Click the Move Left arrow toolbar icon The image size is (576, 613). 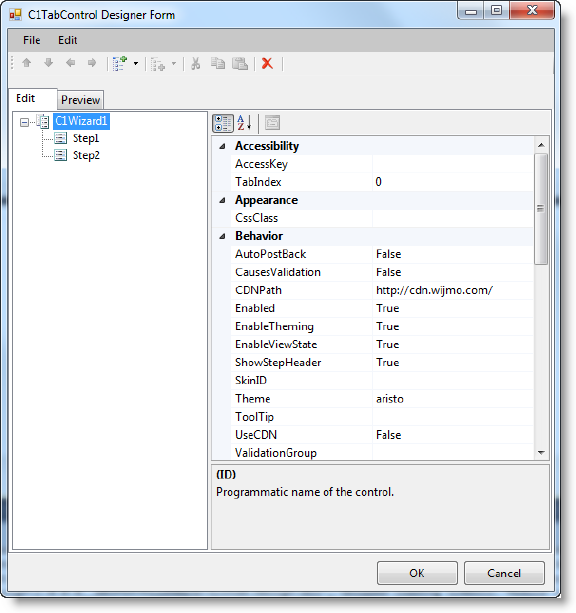click(70, 63)
